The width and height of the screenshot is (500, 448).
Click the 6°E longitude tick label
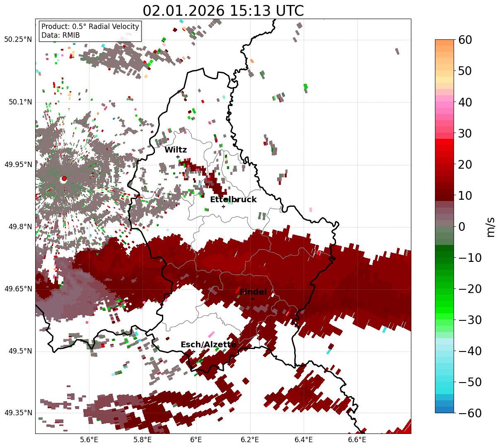tap(196, 440)
